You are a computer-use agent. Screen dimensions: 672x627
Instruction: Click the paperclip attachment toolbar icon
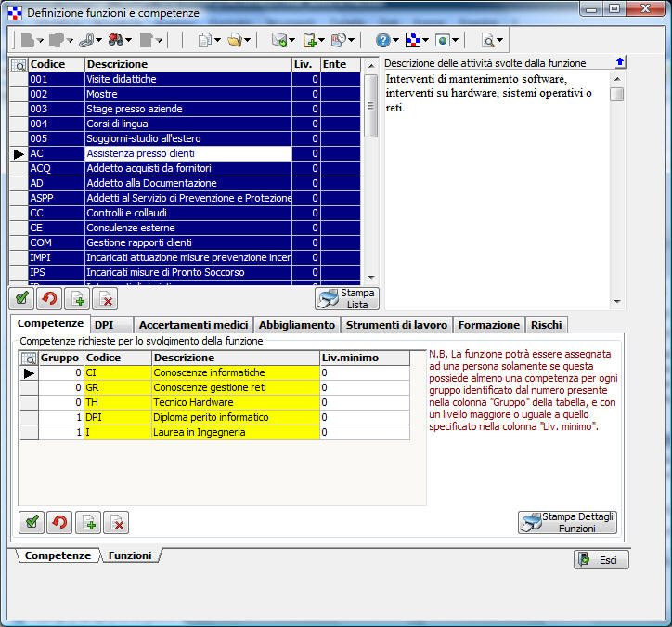(x=85, y=40)
